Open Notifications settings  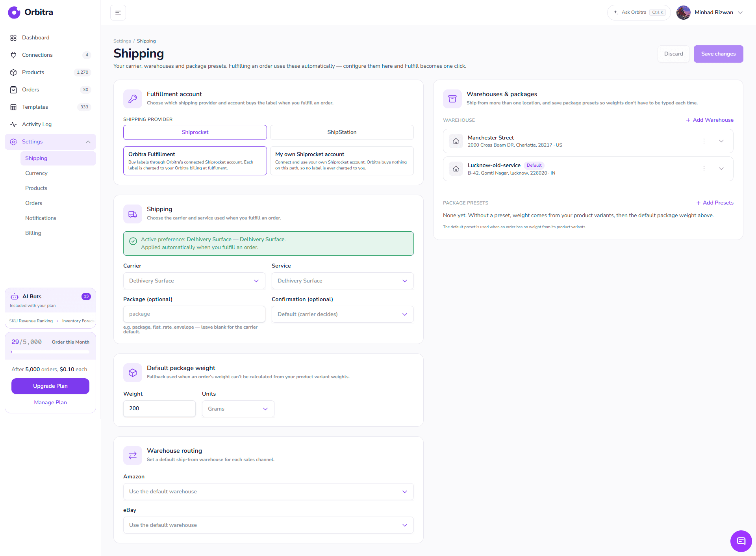coord(58,218)
